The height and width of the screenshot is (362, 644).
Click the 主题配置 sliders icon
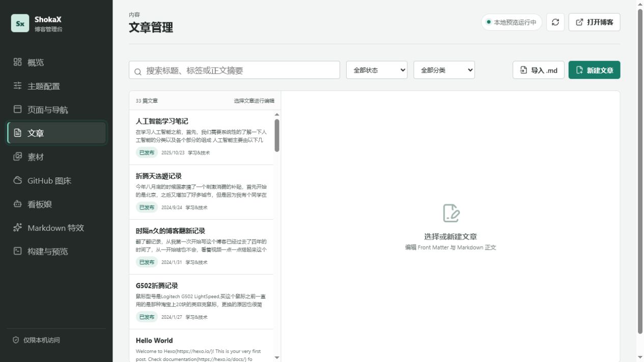18,86
